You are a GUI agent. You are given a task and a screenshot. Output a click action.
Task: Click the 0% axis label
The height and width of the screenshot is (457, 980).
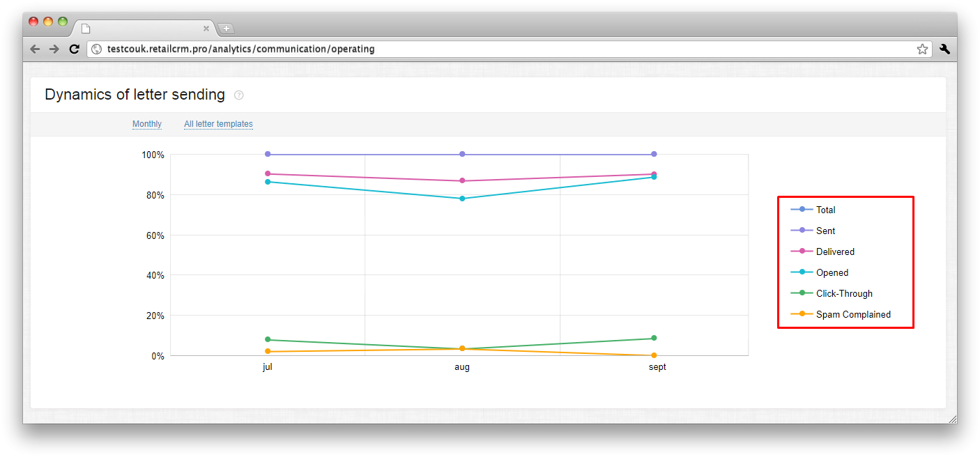[158, 356]
